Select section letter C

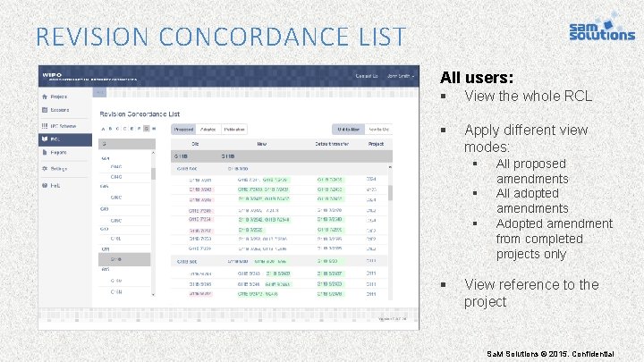click(117, 129)
